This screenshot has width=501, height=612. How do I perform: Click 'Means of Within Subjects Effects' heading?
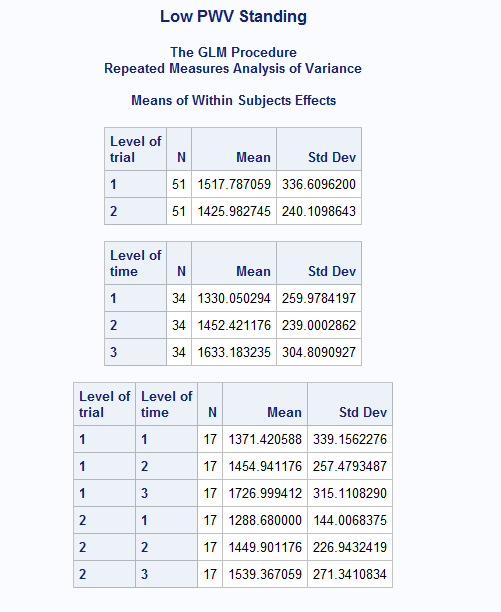click(x=233, y=100)
